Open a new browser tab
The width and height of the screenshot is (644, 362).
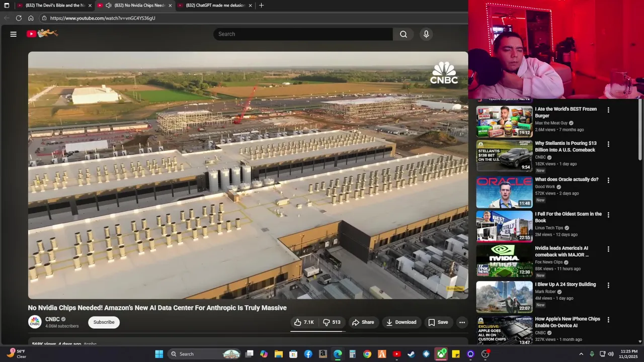point(261,6)
